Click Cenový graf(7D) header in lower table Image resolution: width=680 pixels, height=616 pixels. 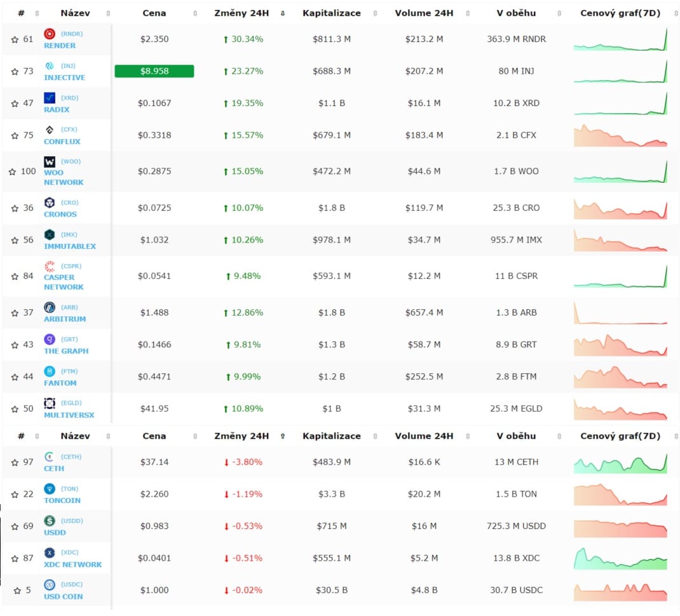(620, 436)
